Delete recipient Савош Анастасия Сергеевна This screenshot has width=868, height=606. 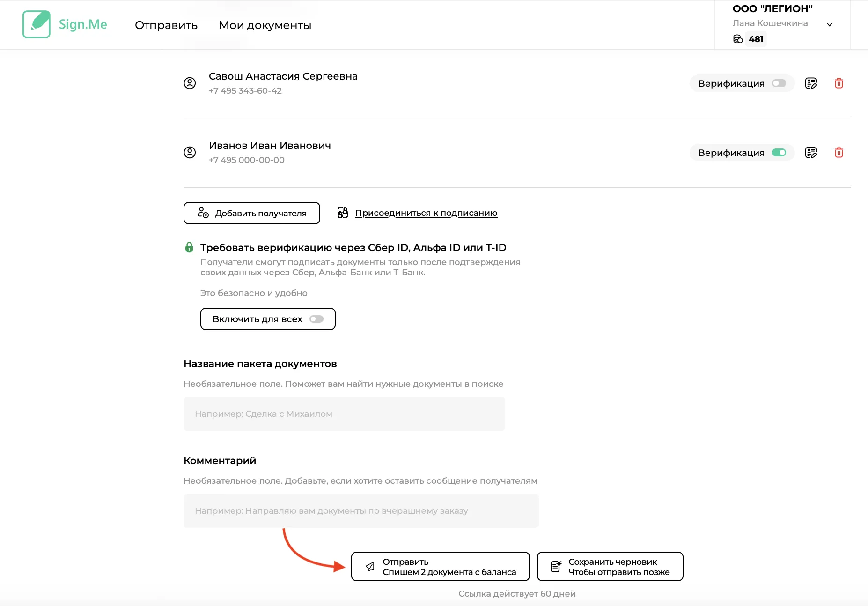tap(839, 83)
